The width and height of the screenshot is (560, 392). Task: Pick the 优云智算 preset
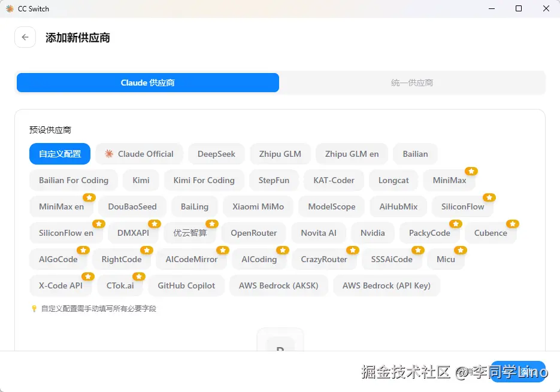pos(190,233)
